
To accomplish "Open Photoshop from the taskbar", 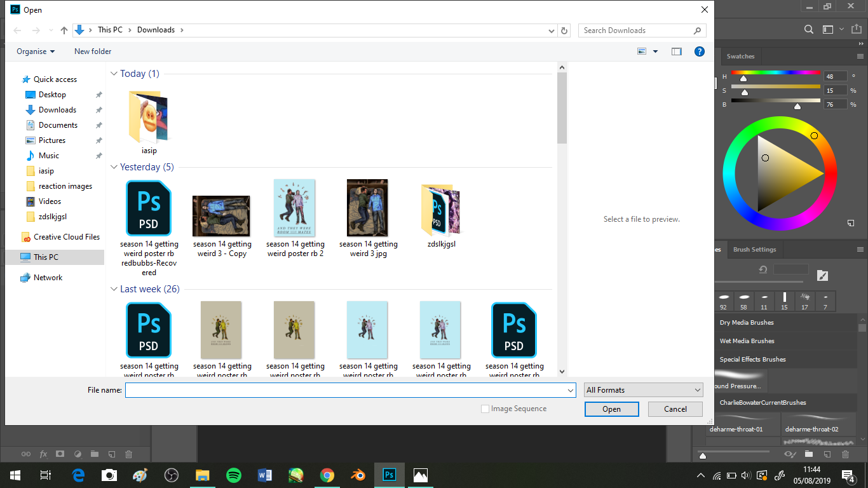I will (x=390, y=474).
